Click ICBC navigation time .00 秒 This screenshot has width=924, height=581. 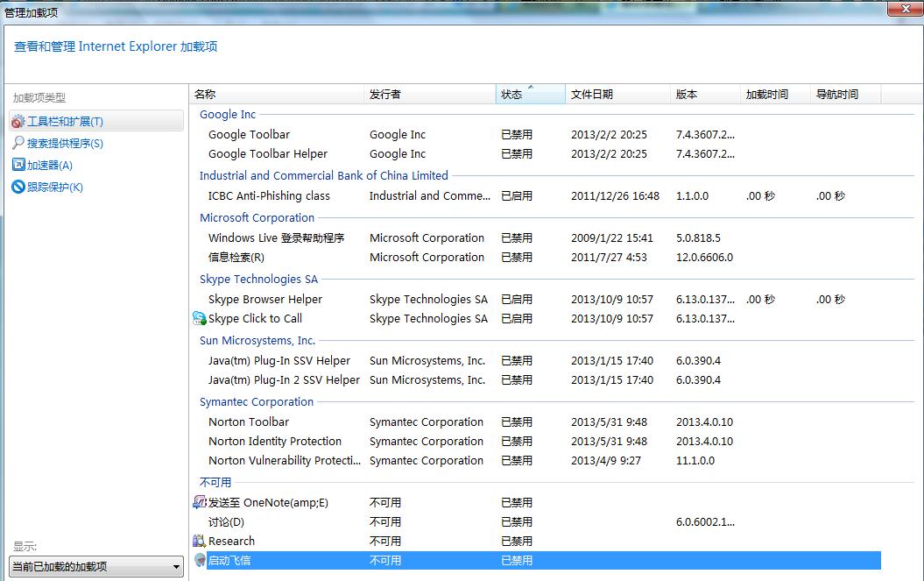coord(831,195)
